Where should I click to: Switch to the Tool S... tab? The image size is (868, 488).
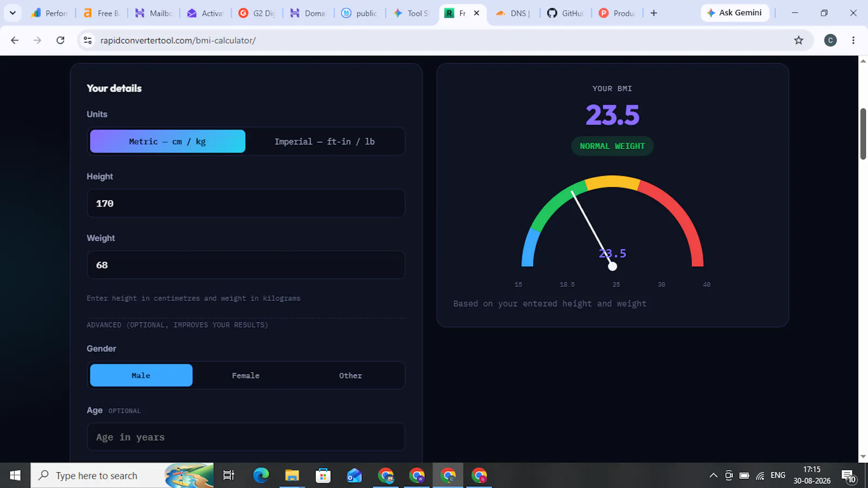(411, 13)
